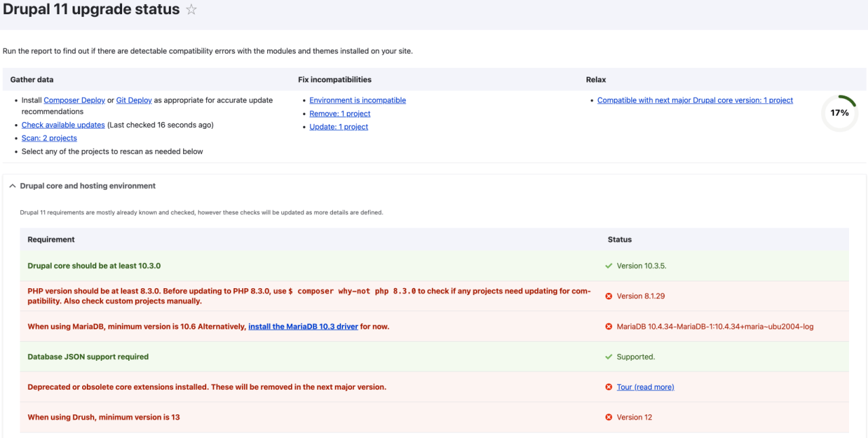Open the compatible with next major version project list
868x438 pixels.
click(x=694, y=100)
